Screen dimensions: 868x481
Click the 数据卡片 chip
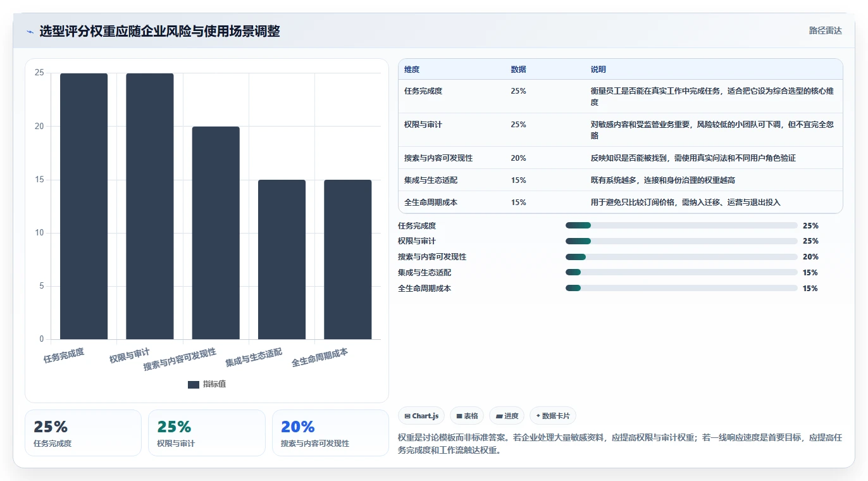click(x=553, y=416)
